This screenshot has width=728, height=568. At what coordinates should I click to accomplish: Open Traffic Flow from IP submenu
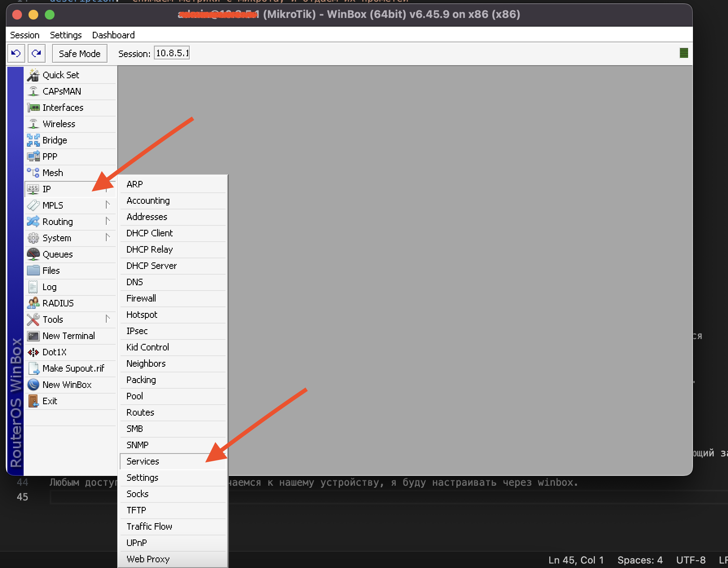tap(173, 526)
